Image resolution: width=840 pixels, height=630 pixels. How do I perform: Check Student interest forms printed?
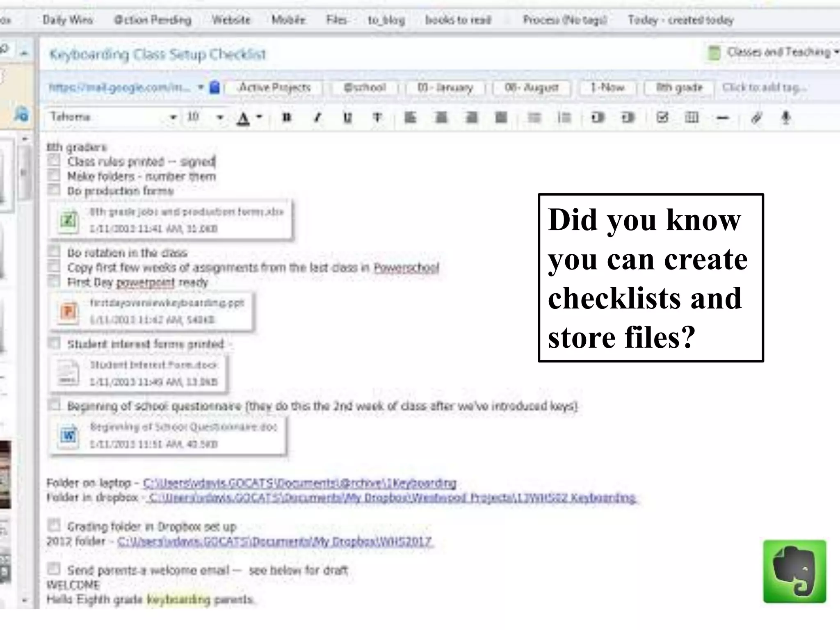(x=54, y=343)
